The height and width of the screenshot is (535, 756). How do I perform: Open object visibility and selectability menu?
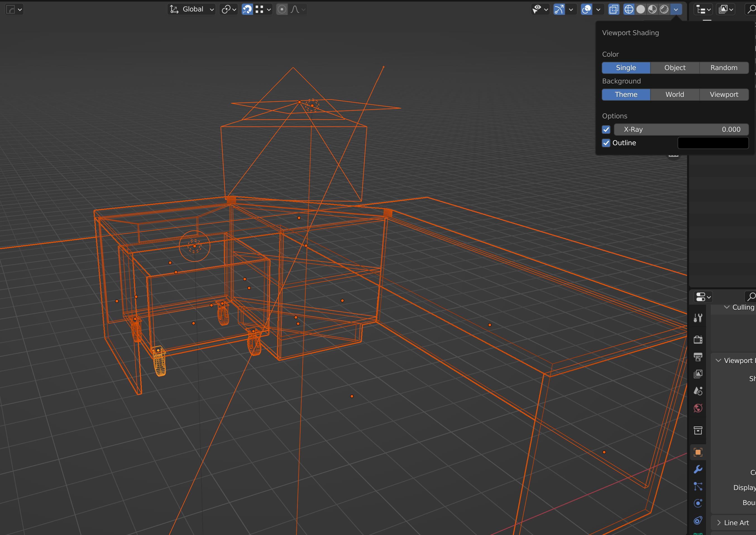tap(540, 9)
